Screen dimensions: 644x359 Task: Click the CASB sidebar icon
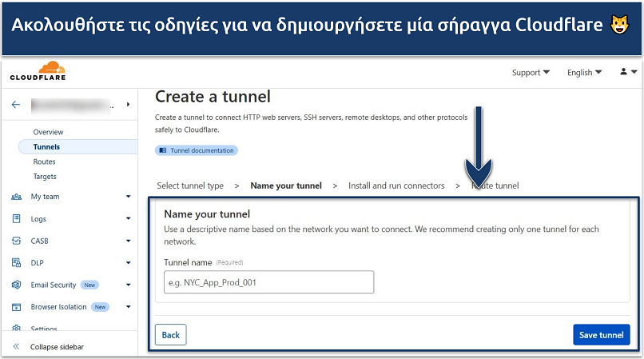pyautogui.click(x=17, y=241)
